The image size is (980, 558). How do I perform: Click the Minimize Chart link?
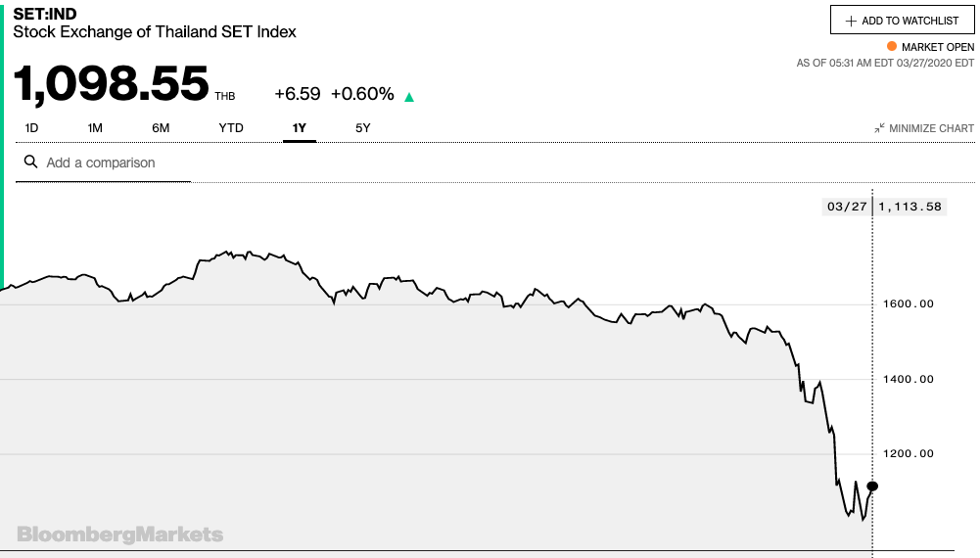pos(924,128)
